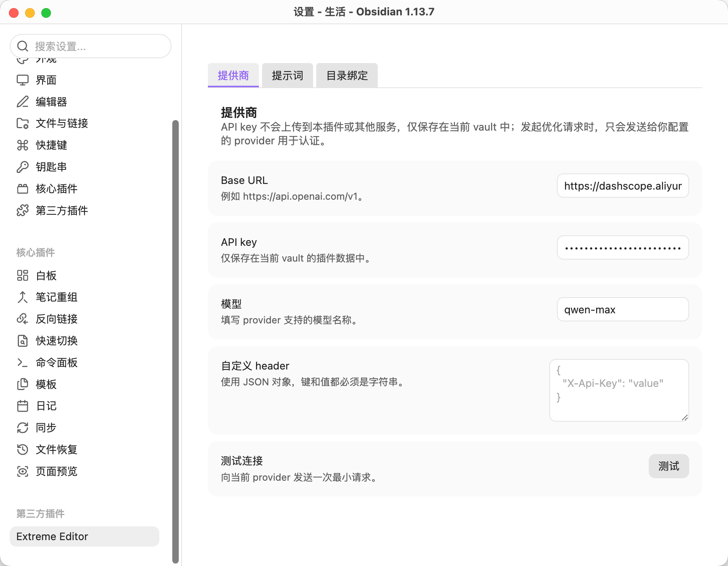Click the masked API key field

[623, 247]
